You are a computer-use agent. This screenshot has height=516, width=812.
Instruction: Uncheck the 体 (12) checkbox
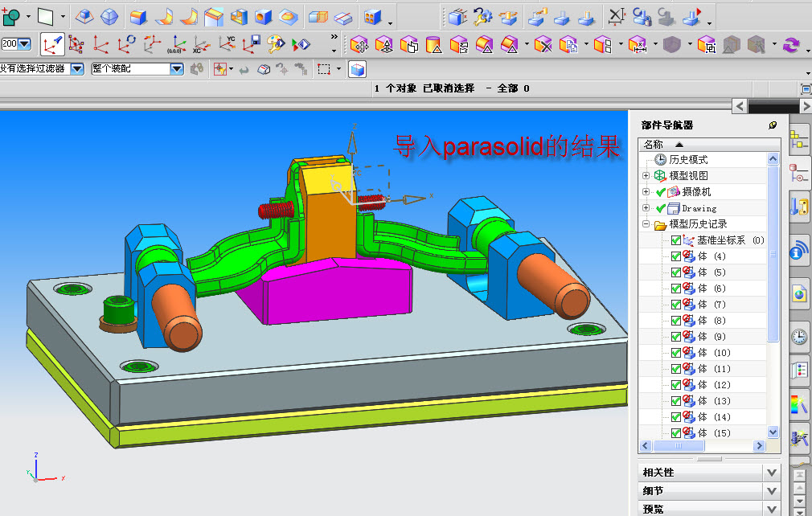(676, 384)
